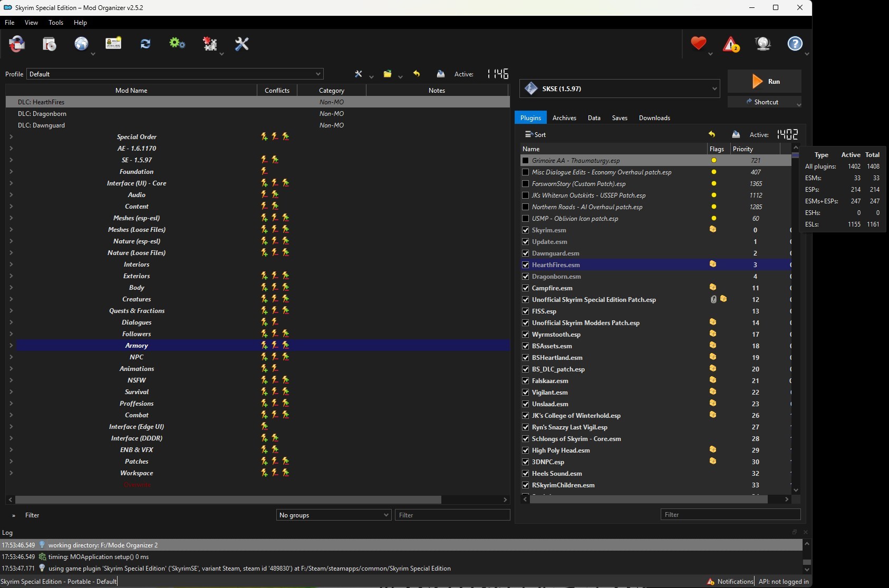Viewport: 889px width, 588px height.
Task: Click the update globe icon
Action: (763, 44)
